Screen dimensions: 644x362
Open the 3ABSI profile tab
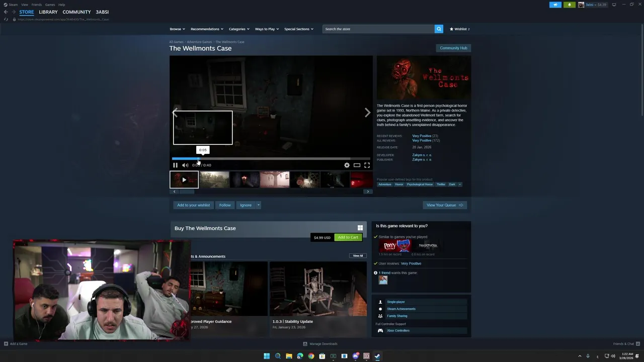click(x=102, y=12)
